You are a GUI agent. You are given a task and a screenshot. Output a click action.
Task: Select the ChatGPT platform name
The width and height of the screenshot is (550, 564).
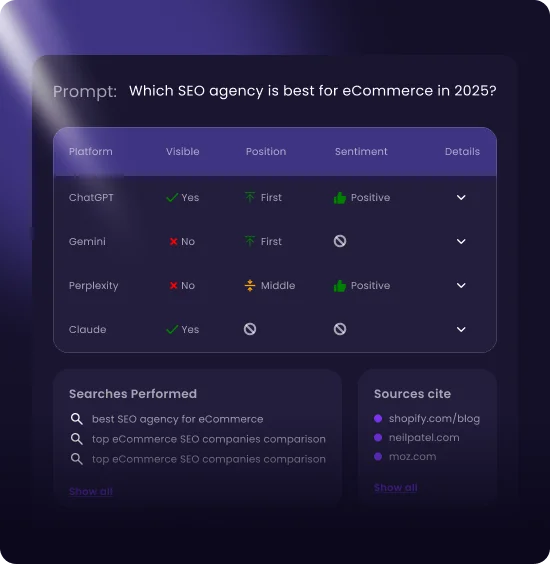[91, 197]
